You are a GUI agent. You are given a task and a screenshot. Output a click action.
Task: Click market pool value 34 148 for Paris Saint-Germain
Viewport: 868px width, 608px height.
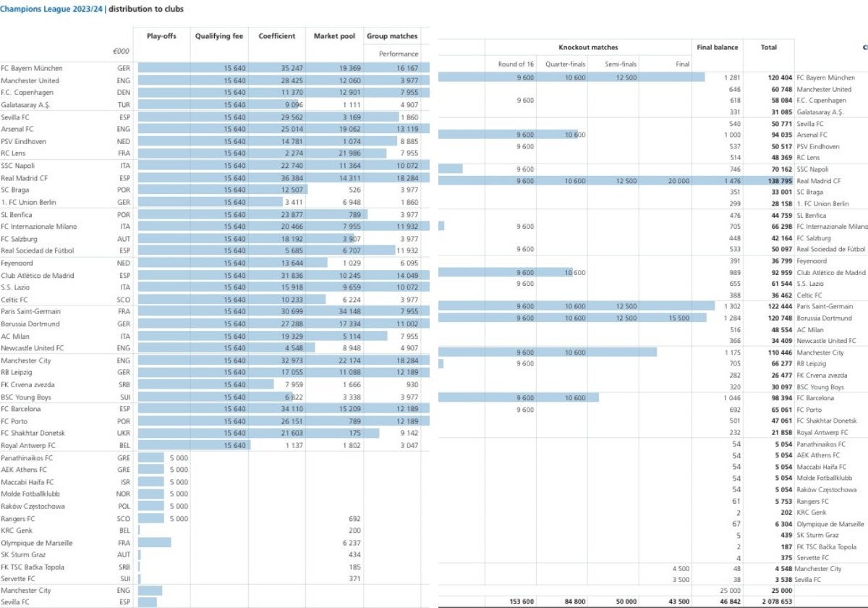click(x=349, y=312)
